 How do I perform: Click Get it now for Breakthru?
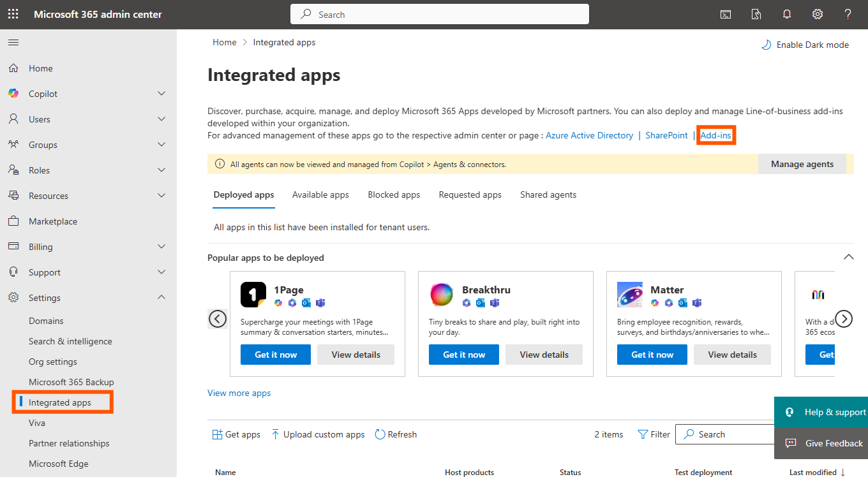pos(464,355)
